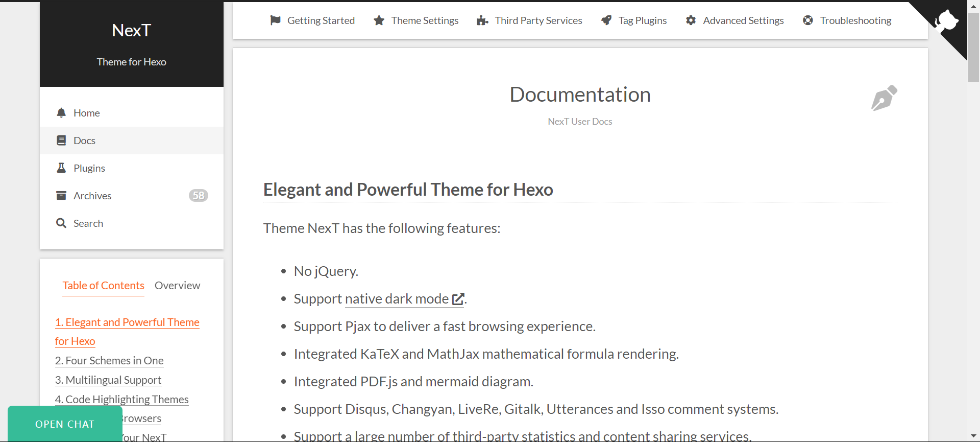Click the scrollbar down arrow
The image size is (980, 442).
[x=973, y=436]
